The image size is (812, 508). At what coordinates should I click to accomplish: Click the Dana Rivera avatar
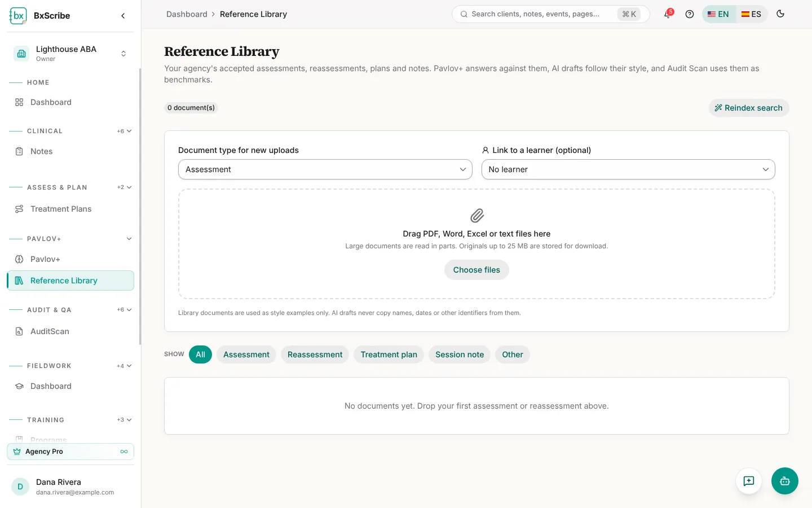[20, 487]
